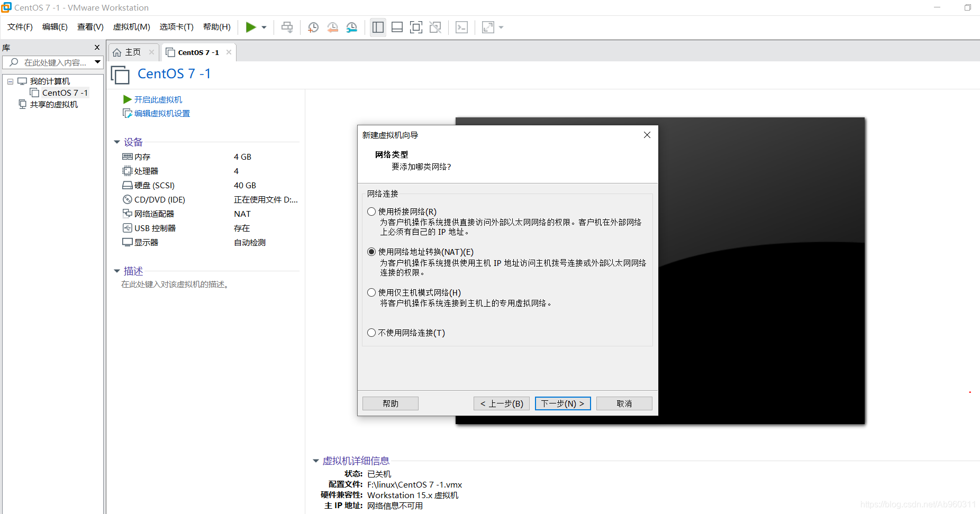Screen dimensions: 980x514
Task: Open the 编辑(E) menu
Action: [55, 27]
